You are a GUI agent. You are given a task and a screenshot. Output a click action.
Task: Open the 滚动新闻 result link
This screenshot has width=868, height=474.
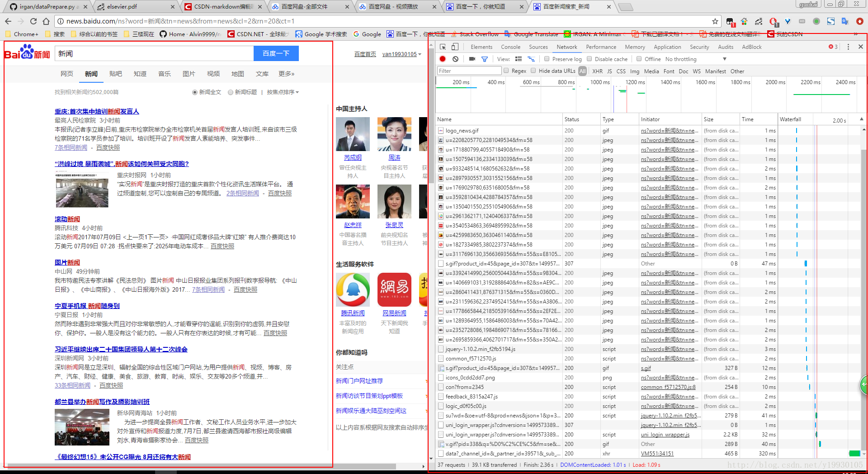point(67,219)
